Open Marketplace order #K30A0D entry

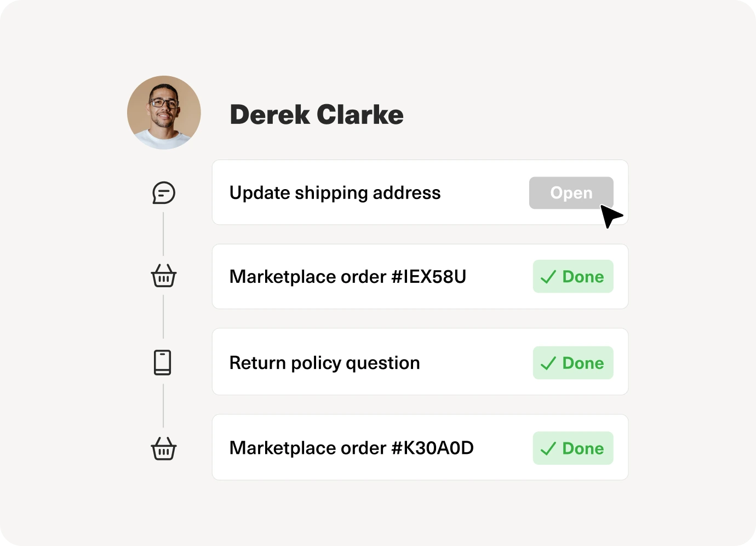(x=351, y=448)
